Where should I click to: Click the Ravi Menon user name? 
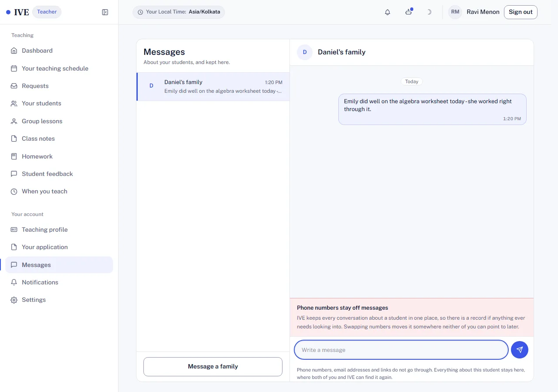tap(483, 12)
